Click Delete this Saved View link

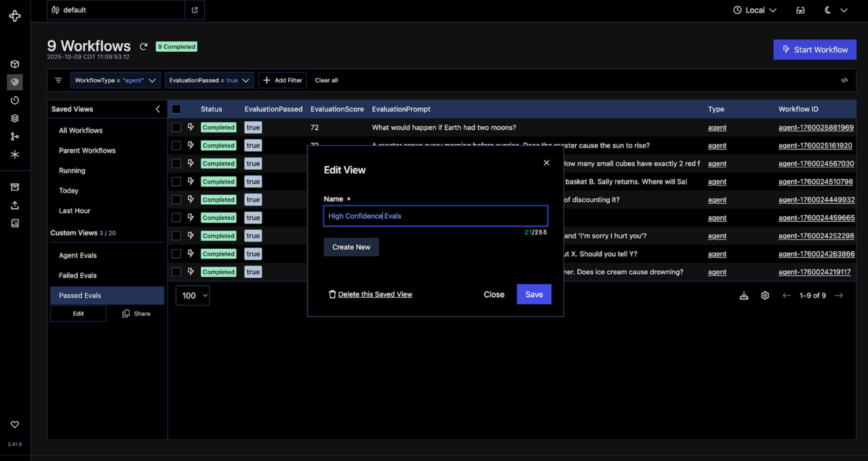tap(375, 295)
